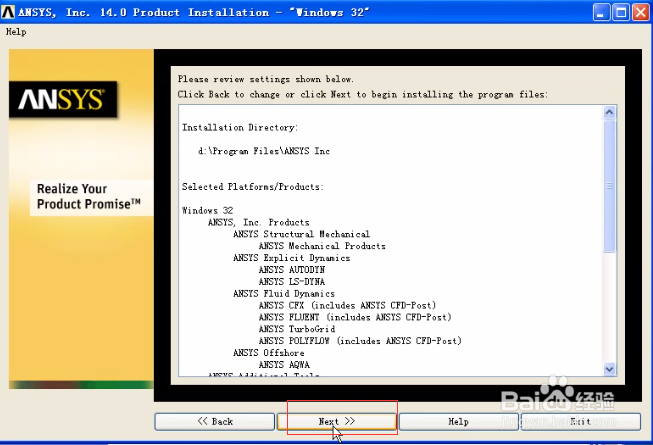Maximize the installer window
The width and height of the screenshot is (653, 445).
pyautogui.click(x=621, y=12)
